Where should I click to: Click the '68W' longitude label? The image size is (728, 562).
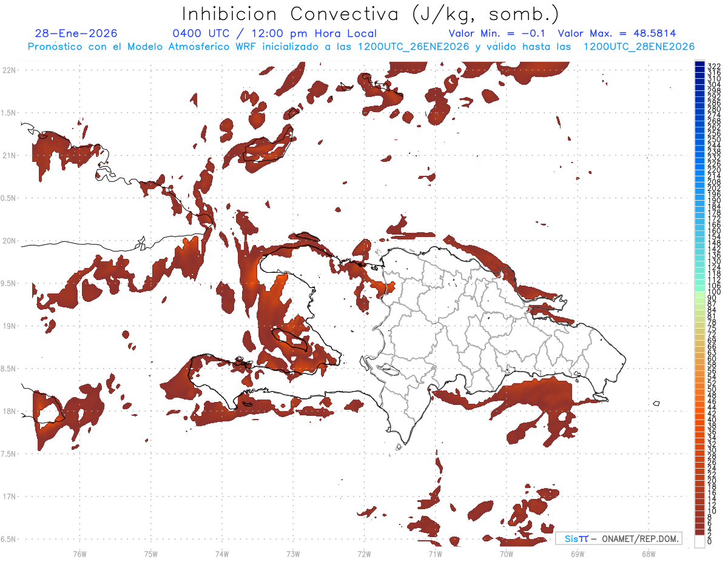(649, 554)
